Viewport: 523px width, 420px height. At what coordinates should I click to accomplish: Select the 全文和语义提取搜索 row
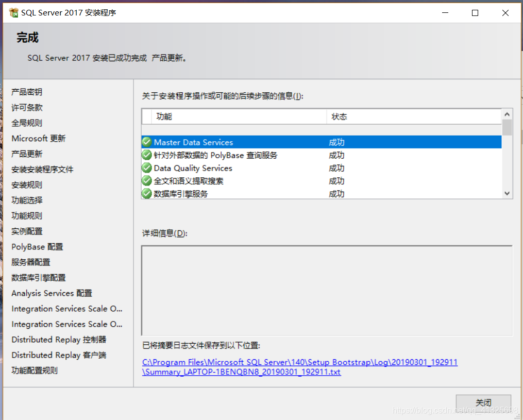322,181
